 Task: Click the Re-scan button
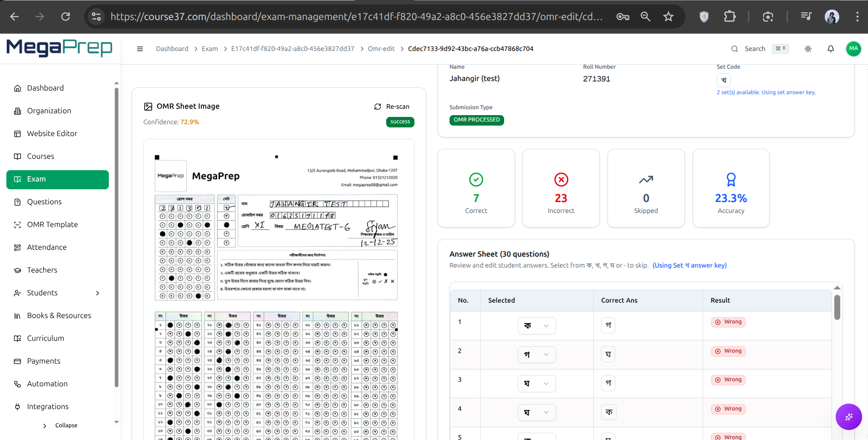(392, 106)
